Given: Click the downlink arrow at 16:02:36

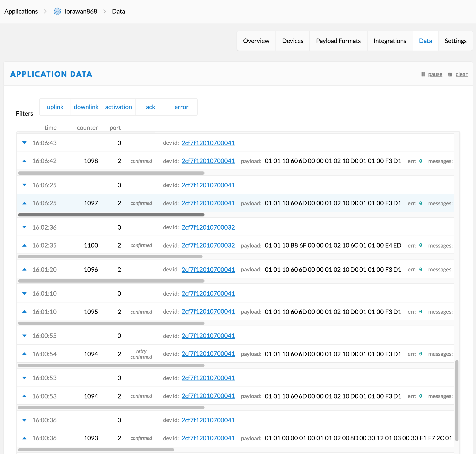Looking at the screenshot, I should click(x=24, y=227).
